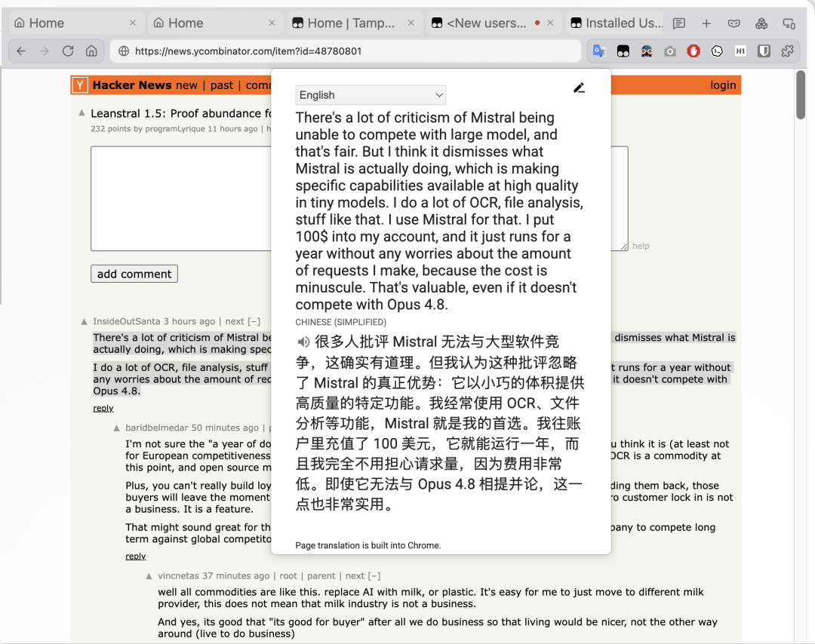Jump to 'root' from vincnetas's comment
This screenshot has height=644, width=815.
(x=288, y=576)
